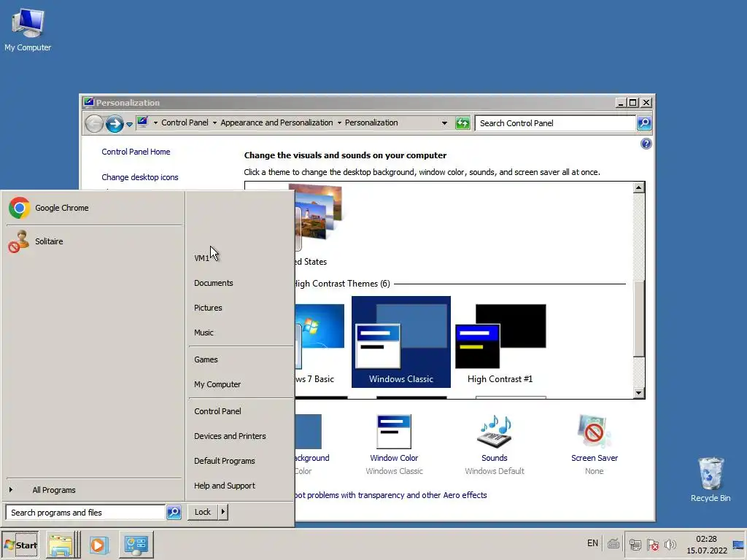Open Documents from the Start menu
Screen dimensions: 747x560
[x=241, y=283]
